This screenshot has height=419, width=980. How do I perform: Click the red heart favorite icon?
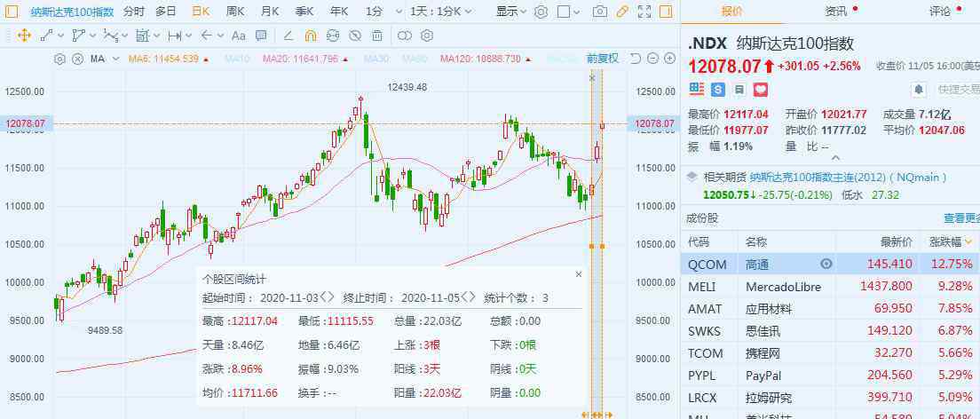(761, 90)
